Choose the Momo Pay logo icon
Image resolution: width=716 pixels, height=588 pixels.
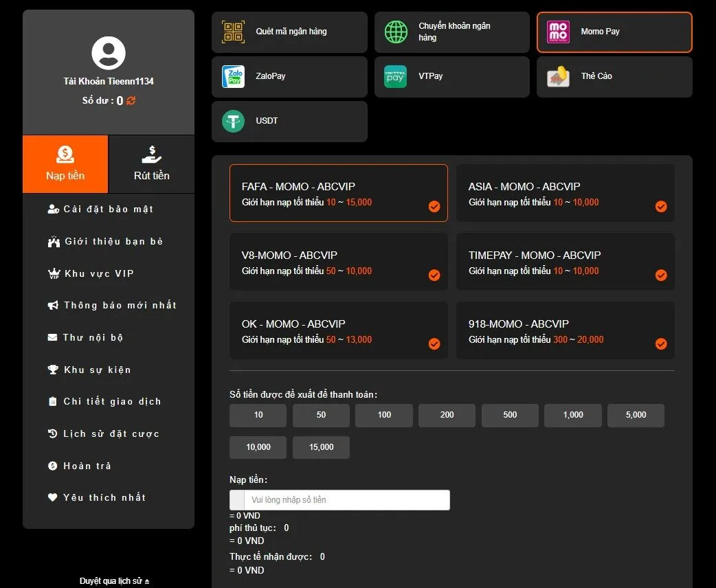pyautogui.click(x=558, y=32)
